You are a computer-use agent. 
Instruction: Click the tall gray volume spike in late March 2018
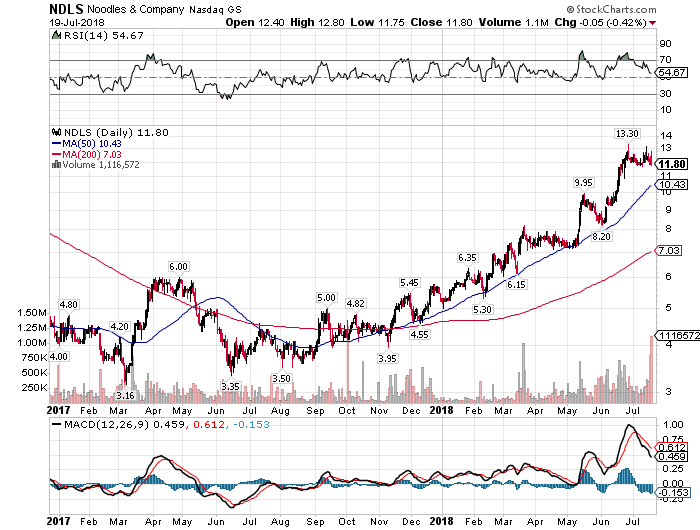tap(524, 373)
